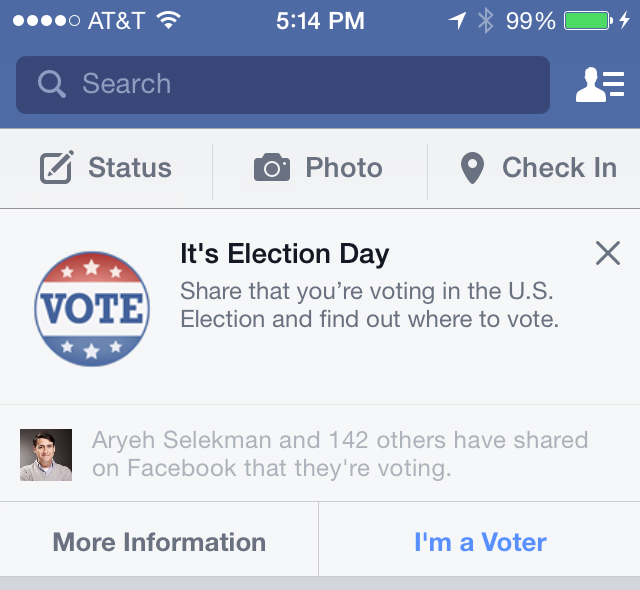
Task: Tap the It's Election Day headline
Action: pos(284,254)
